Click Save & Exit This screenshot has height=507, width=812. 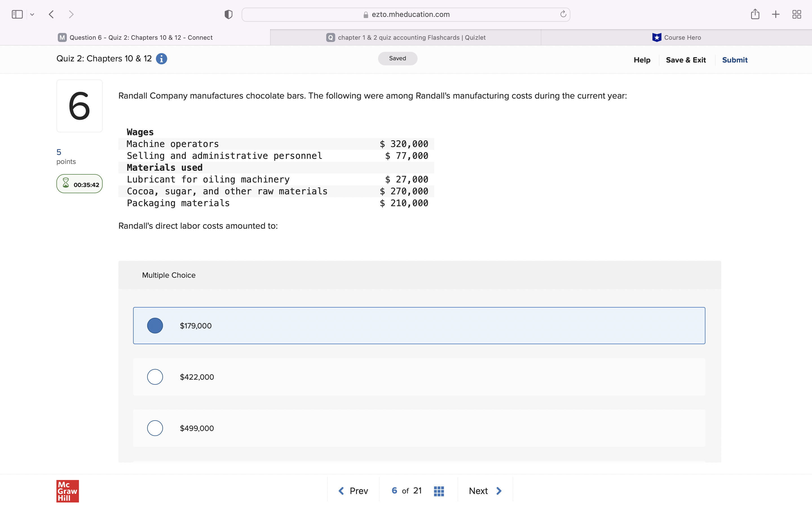coord(685,60)
